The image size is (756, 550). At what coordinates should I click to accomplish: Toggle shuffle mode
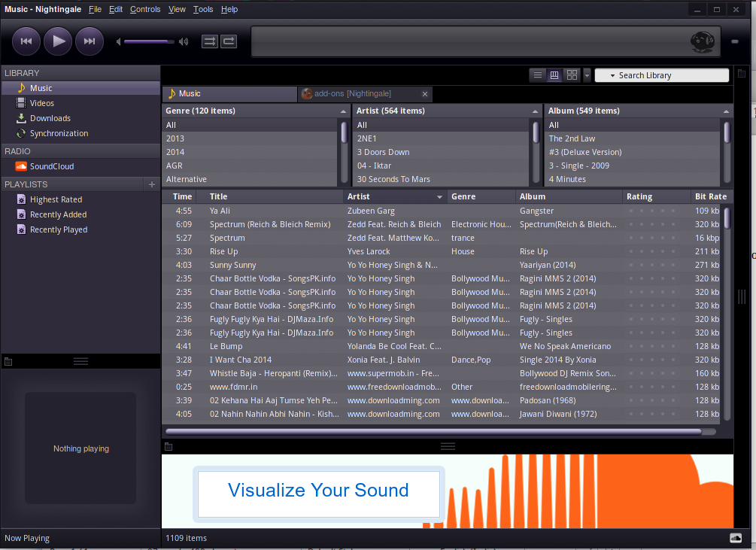click(210, 41)
